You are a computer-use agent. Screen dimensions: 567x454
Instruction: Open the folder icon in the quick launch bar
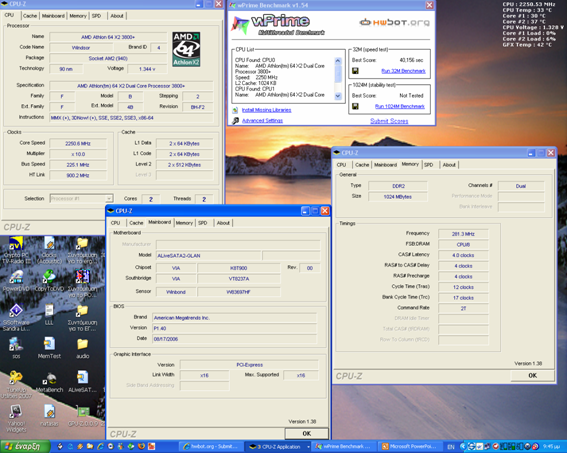tap(90, 446)
